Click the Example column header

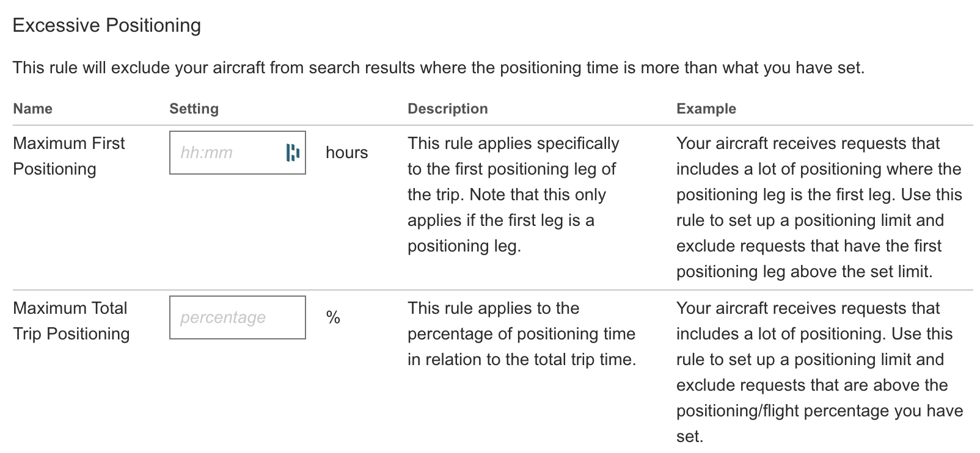tap(706, 109)
